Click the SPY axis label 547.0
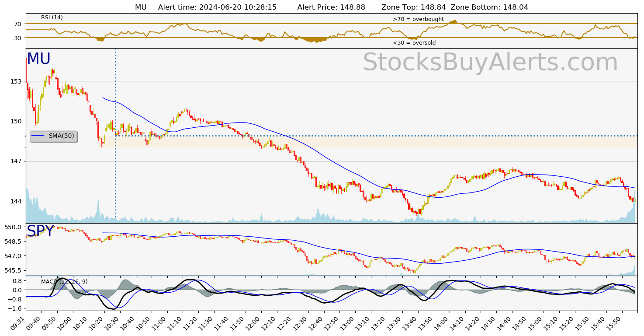Viewport: 644px width, 336px height. [13, 256]
